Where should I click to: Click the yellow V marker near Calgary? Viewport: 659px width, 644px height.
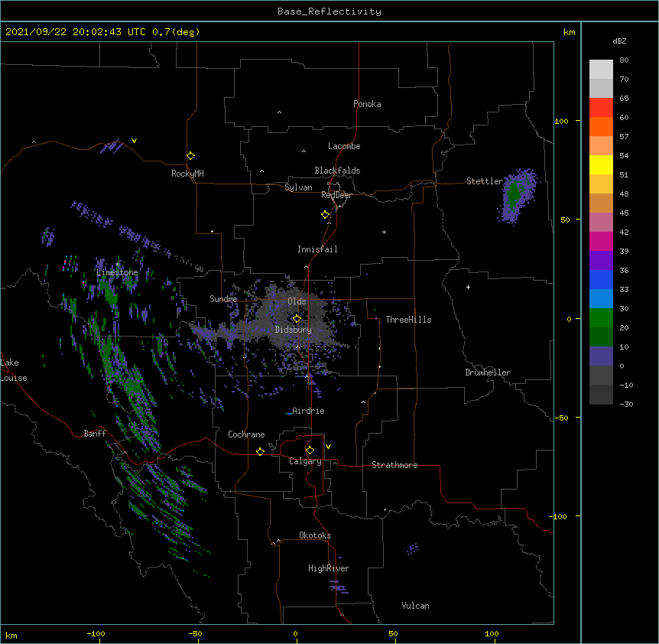tap(328, 447)
